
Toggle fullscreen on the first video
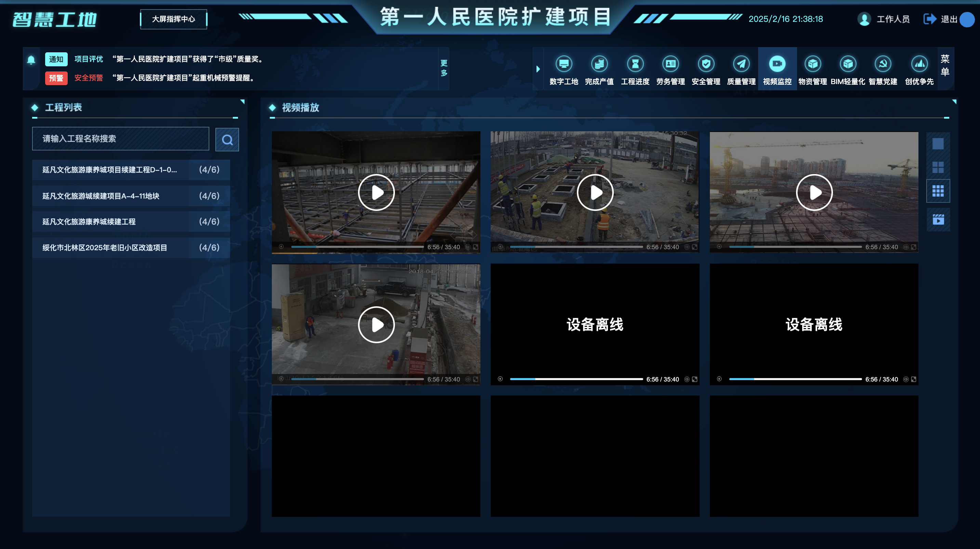coord(475,247)
